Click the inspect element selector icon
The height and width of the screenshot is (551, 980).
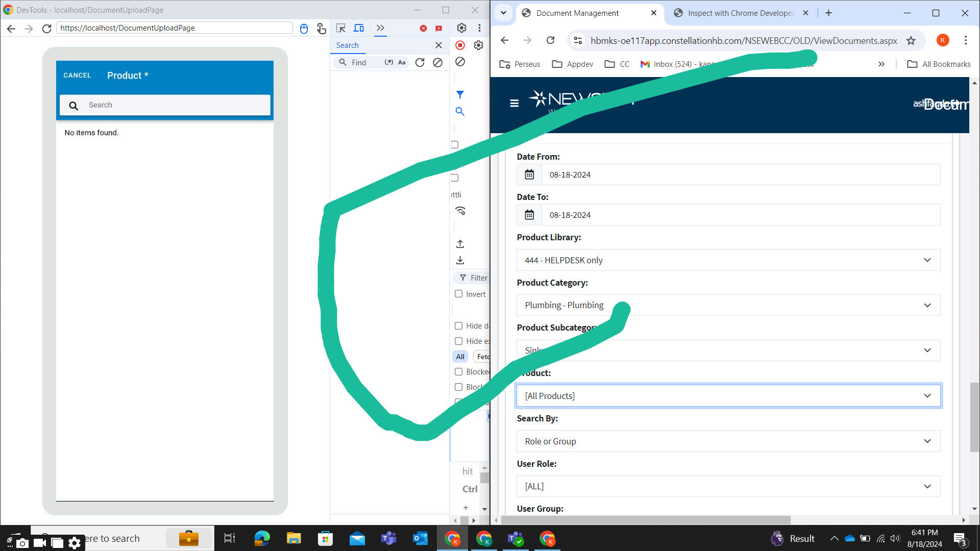pyautogui.click(x=340, y=28)
